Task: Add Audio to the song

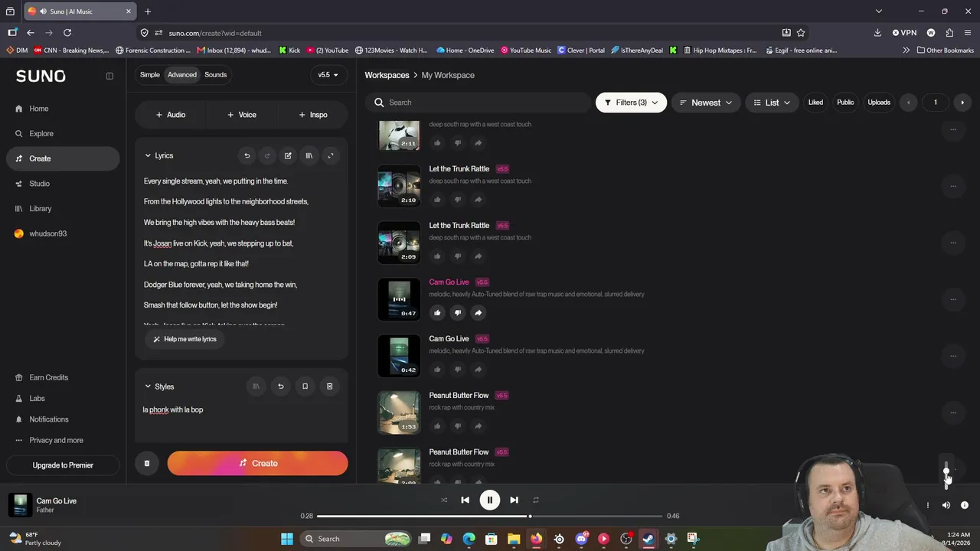Action: 170,115
